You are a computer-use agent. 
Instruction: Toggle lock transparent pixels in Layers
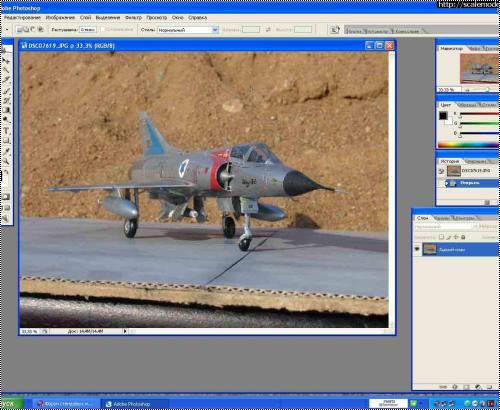441,237
